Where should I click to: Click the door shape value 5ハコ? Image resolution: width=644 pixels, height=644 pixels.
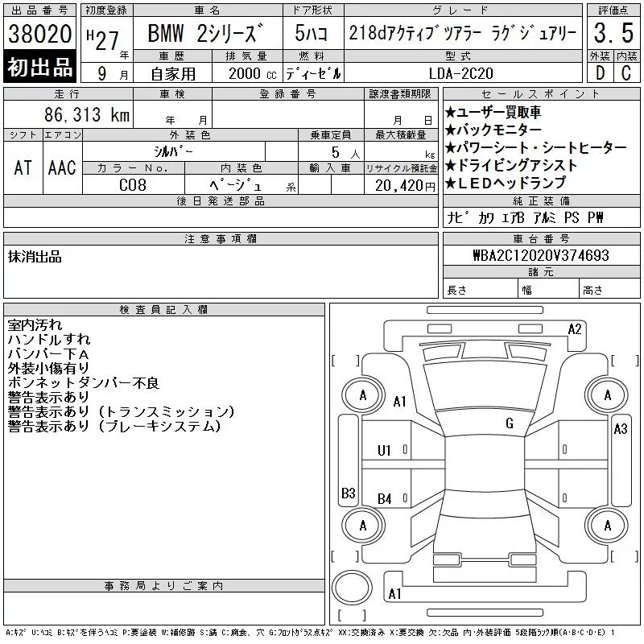(311, 33)
